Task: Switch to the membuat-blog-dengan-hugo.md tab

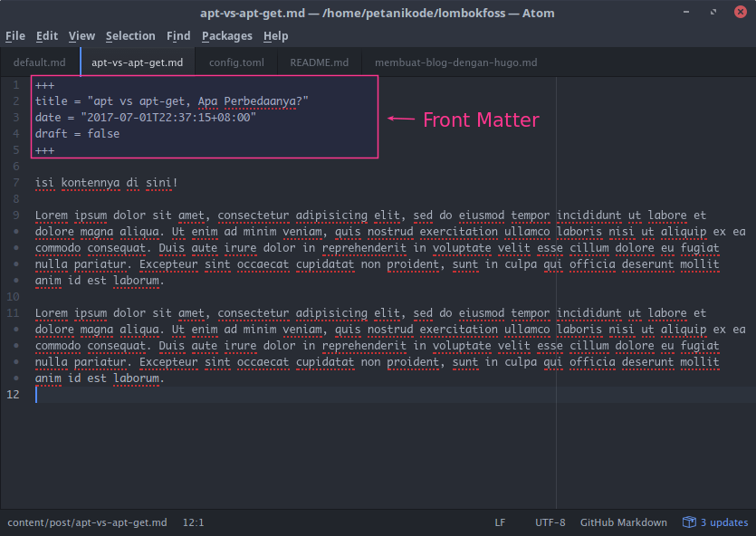Action: point(455,62)
